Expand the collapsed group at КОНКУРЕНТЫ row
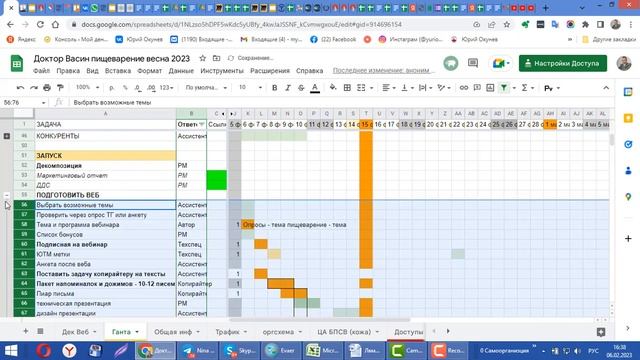 coord(7,136)
